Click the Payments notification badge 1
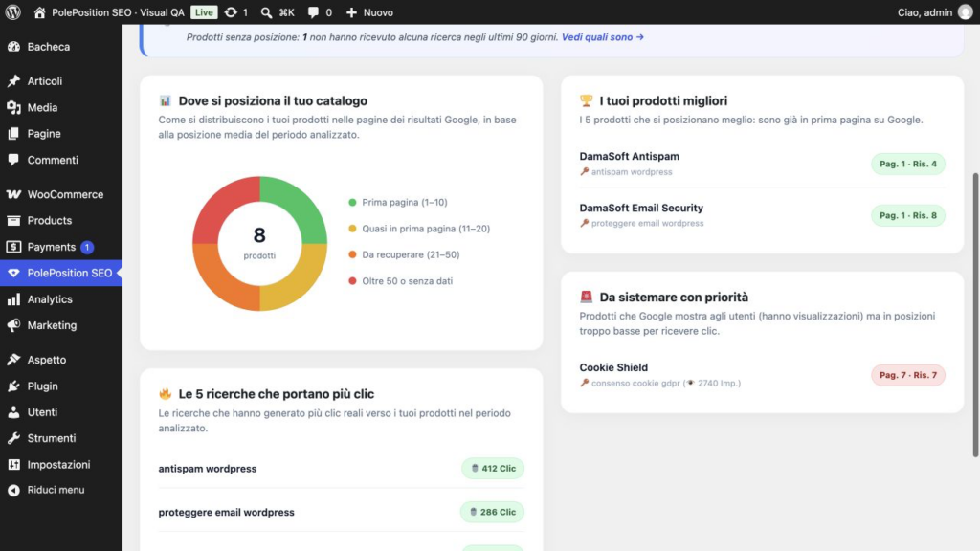The image size is (980, 551). click(87, 248)
